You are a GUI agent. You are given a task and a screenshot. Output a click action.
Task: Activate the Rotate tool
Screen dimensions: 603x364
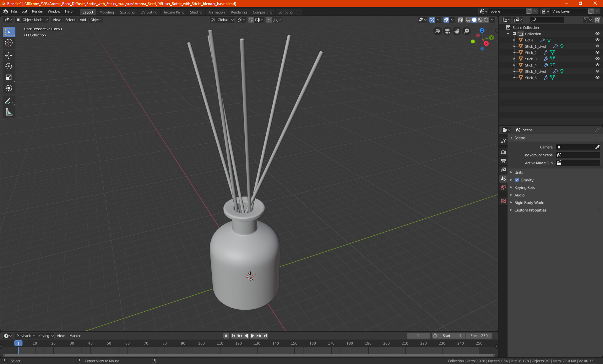tap(9, 66)
